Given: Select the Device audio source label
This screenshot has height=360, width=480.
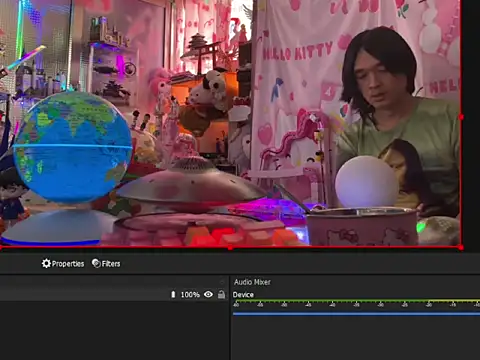Looking at the screenshot, I should click(243, 295).
